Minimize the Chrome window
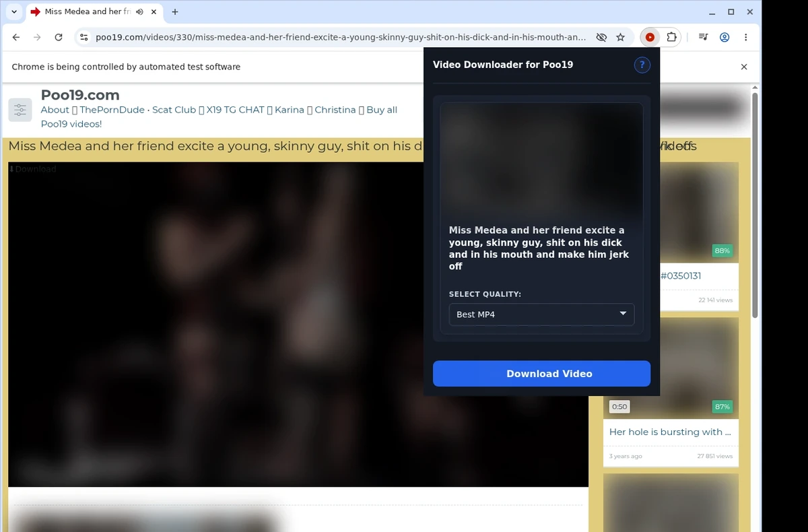The image size is (808, 532). [x=712, y=12]
